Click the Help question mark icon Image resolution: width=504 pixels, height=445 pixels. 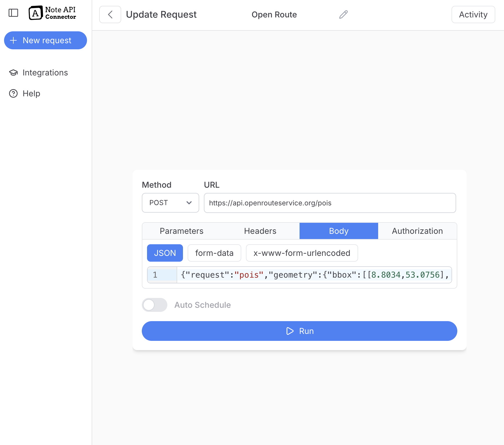(13, 93)
